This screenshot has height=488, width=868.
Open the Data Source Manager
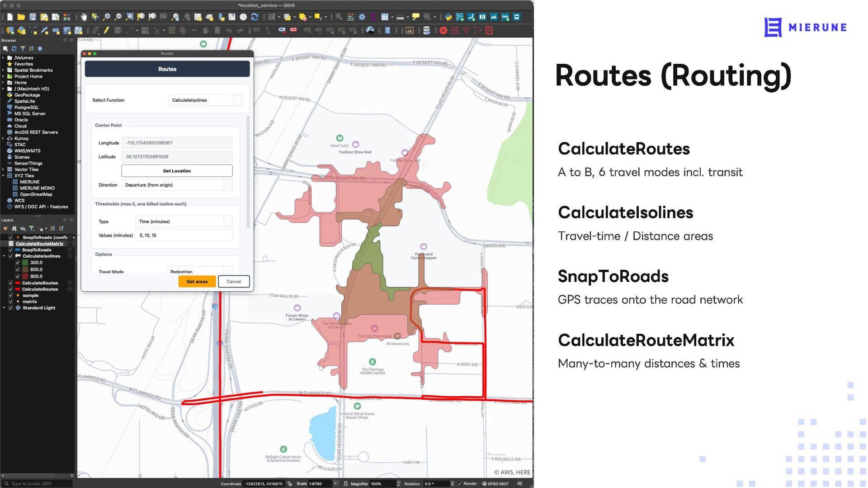click(10, 30)
